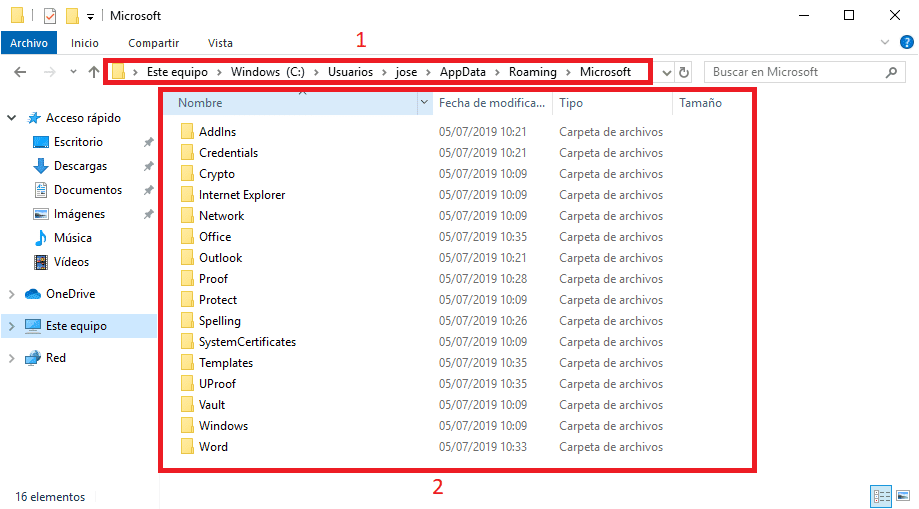Select the Crypto folder icon
Image resolution: width=919 pixels, height=509 pixels.
point(187,174)
